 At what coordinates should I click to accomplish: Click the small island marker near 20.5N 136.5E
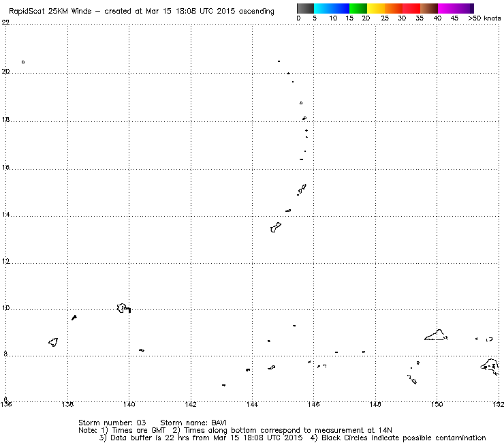(23, 62)
